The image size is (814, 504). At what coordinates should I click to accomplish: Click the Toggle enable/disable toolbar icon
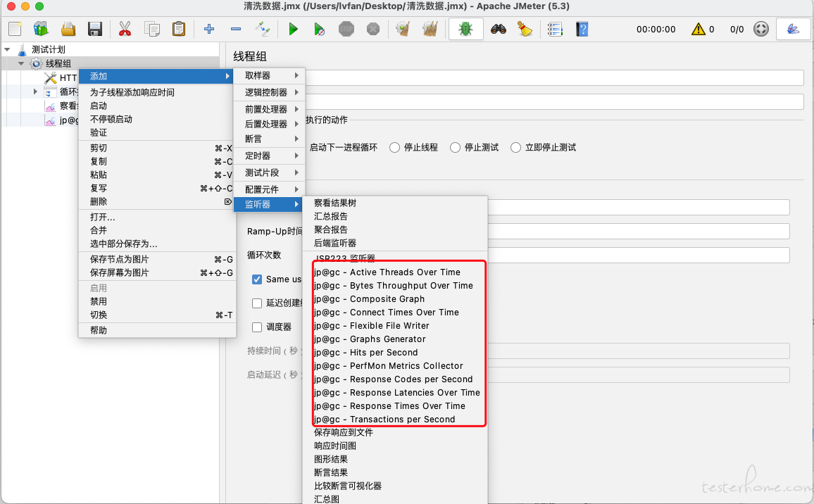pos(263,29)
